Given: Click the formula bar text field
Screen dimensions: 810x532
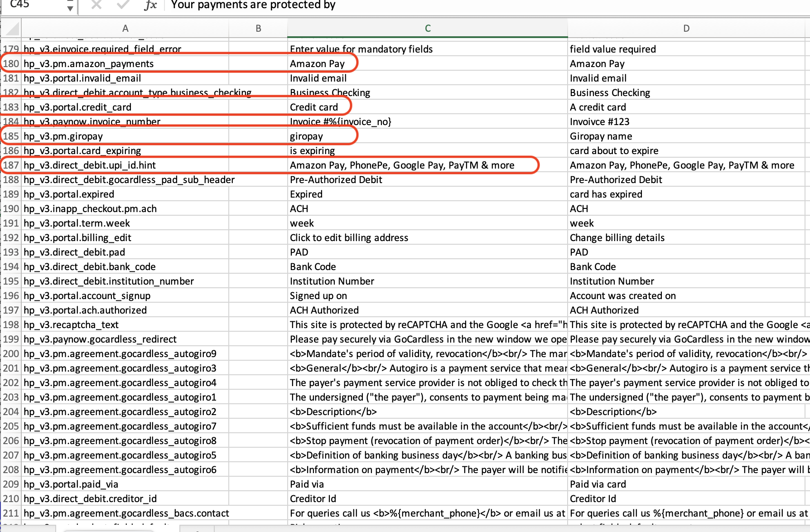Looking at the screenshot, I should coord(453,5).
